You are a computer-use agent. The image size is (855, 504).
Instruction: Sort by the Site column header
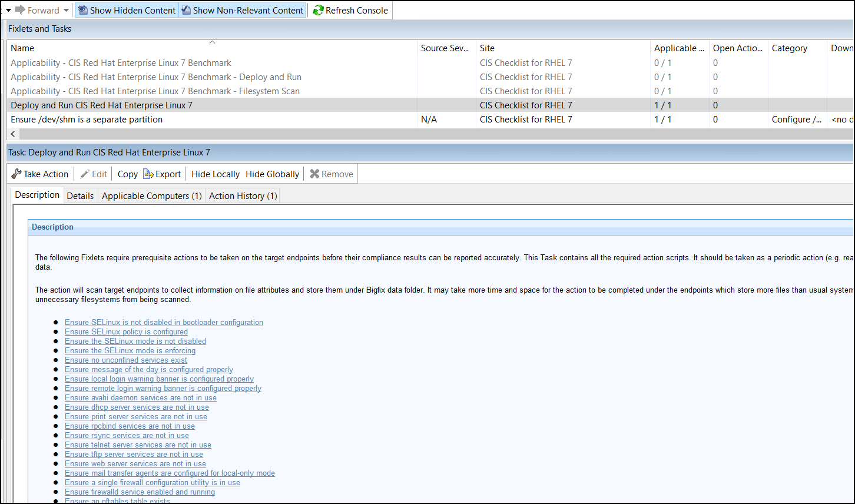point(564,48)
